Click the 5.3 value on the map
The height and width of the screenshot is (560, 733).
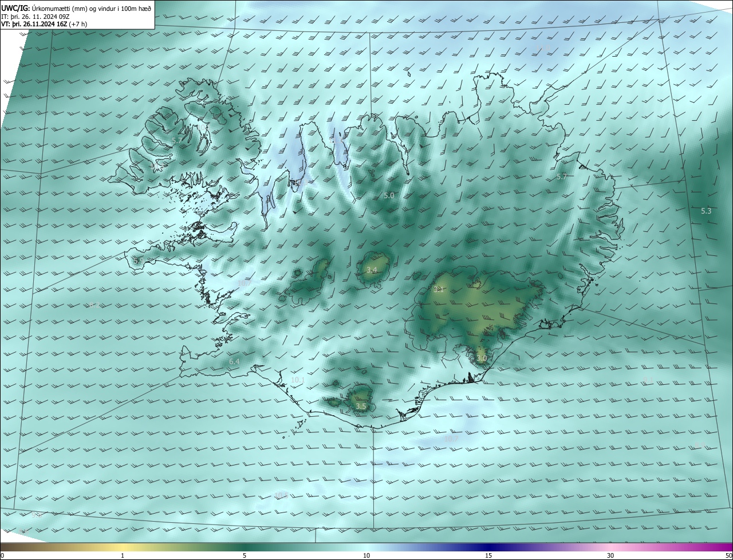pyautogui.click(x=706, y=211)
